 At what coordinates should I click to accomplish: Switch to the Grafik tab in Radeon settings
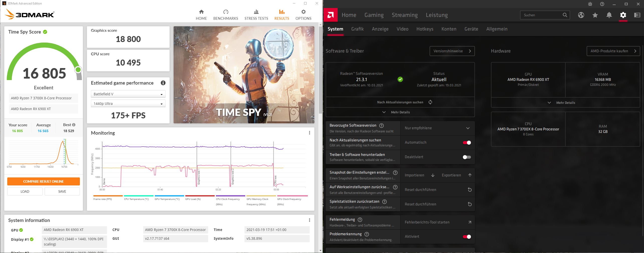(357, 29)
